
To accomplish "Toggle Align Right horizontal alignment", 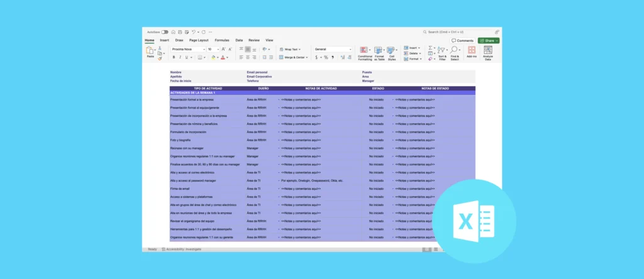I will [x=254, y=57].
